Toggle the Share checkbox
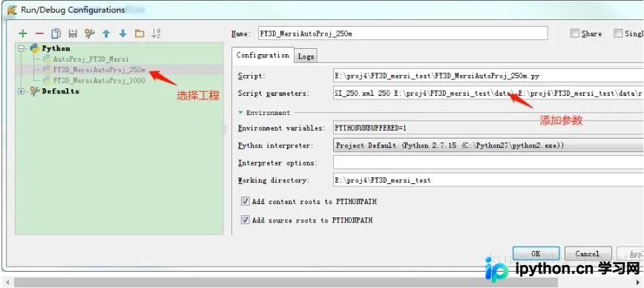 pos(574,33)
